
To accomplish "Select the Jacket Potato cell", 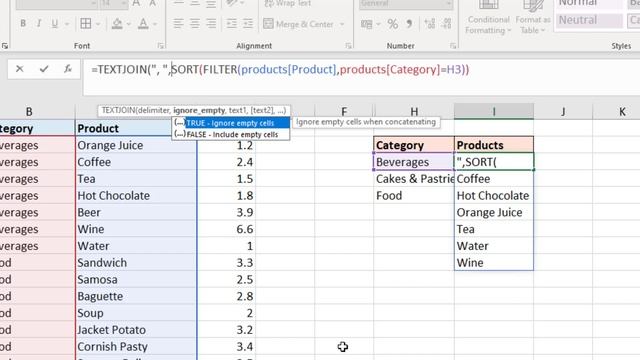I will coord(136,329).
